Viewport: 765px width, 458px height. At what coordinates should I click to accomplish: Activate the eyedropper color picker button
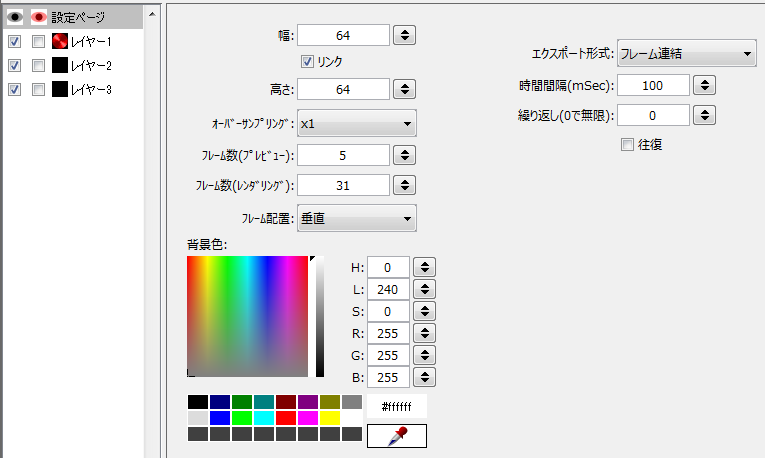click(x=397, y=436)
